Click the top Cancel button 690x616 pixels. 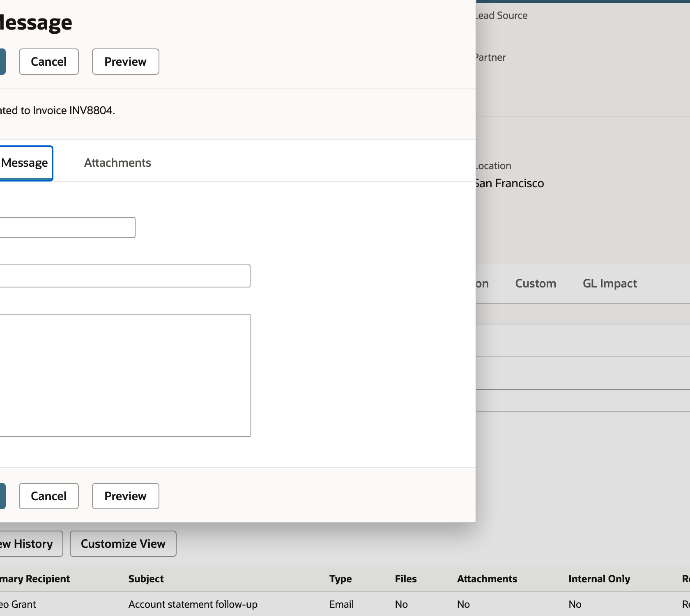pyautogui.click(x=49, y=62)
